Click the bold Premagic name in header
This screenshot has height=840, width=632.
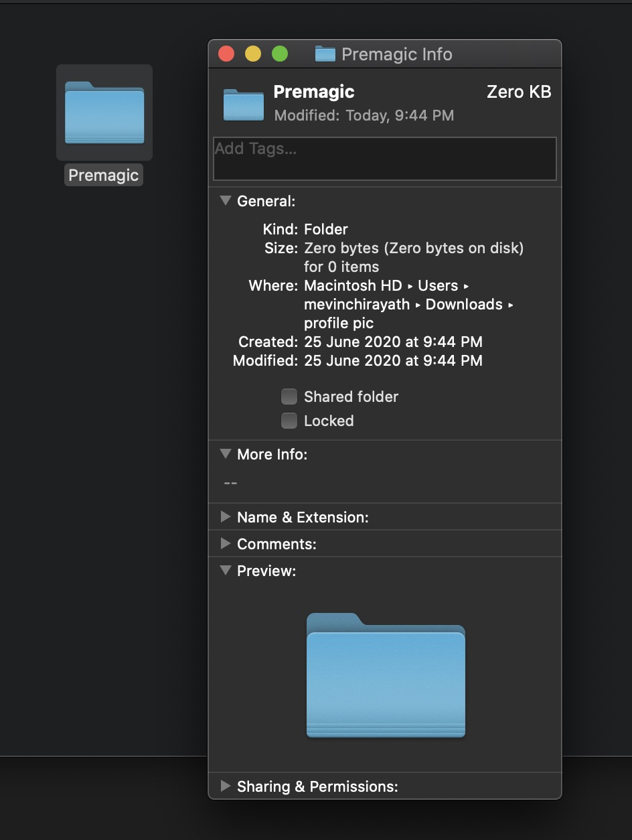(x=314, y=92)
